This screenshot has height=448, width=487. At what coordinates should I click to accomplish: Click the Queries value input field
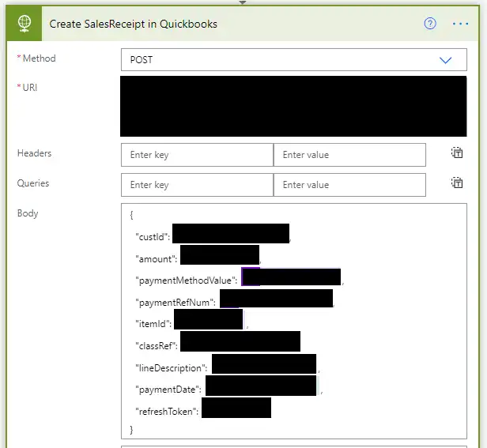click(349, 185)
